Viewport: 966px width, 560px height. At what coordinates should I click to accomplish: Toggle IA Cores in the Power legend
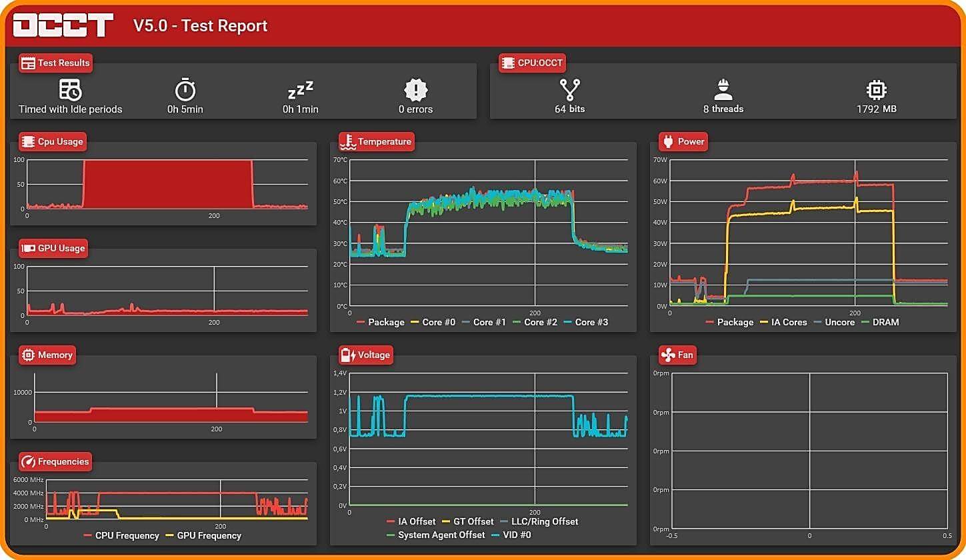783,322
